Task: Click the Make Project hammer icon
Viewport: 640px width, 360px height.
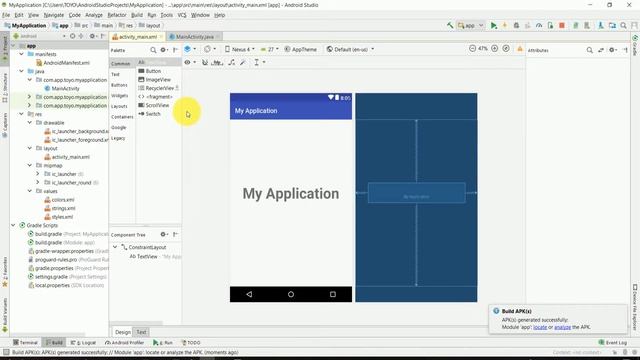Action: (x=450, y=25)
